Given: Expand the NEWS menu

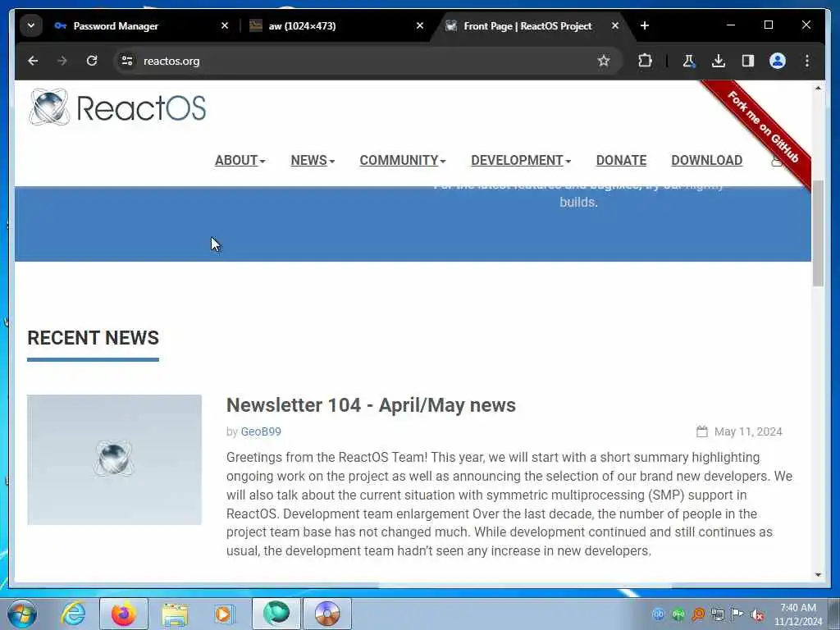Looking at the screenshot, I should pyautogui.click(x=313, y=160).
